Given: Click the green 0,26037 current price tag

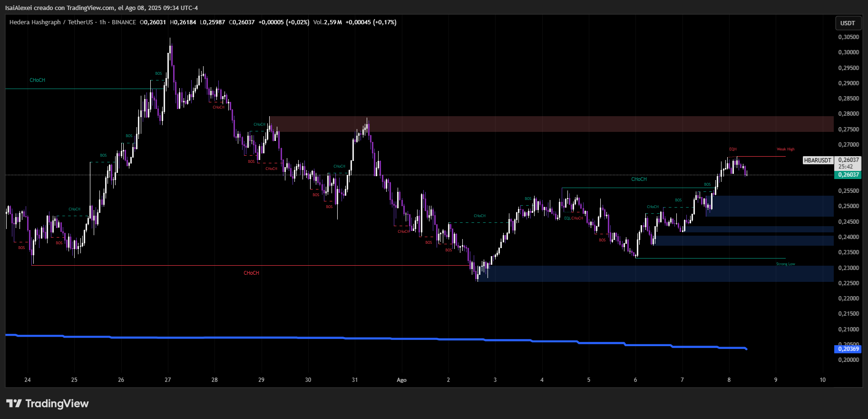Looking at the screenshot, I should click(x=848, y=175).
